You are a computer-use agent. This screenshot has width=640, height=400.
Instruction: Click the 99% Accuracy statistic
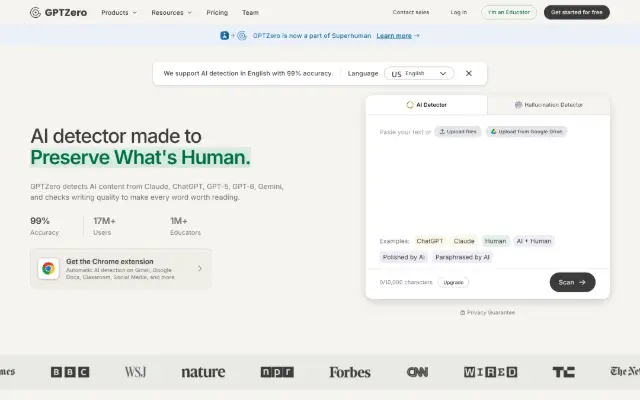(44, 226)
